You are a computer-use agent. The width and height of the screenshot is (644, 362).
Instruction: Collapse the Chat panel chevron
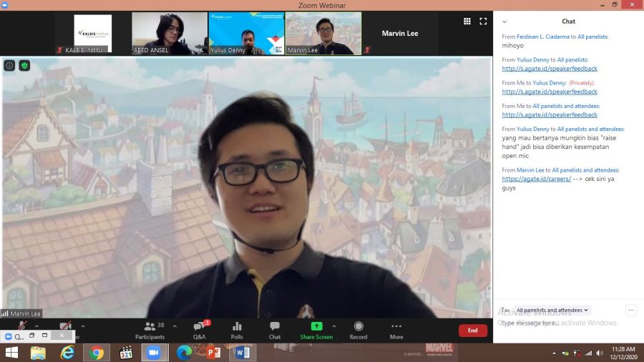(x=504, y=21)
